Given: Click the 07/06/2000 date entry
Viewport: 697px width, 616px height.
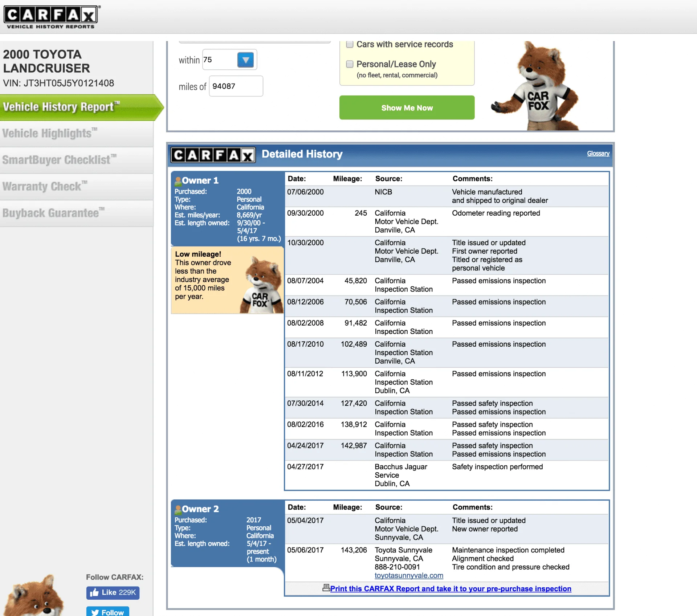Looking at the screenshot, I should 305,192.
